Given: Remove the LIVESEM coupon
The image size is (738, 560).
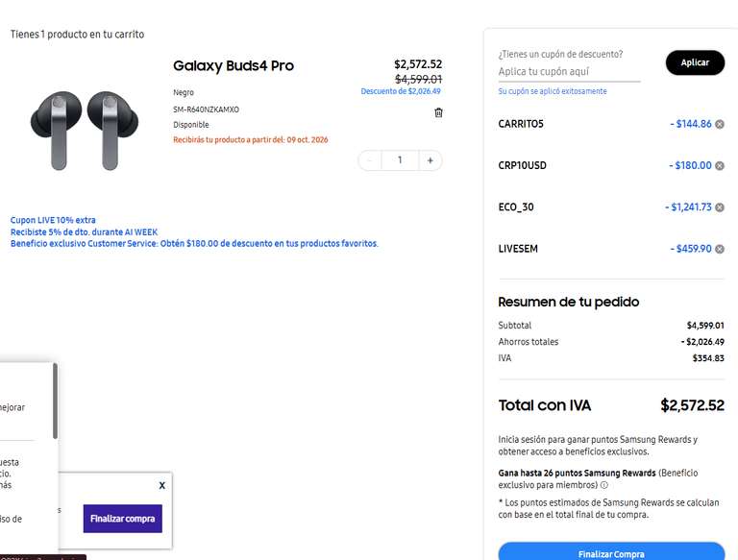Looking at the screenshot, I should (720, 249).
